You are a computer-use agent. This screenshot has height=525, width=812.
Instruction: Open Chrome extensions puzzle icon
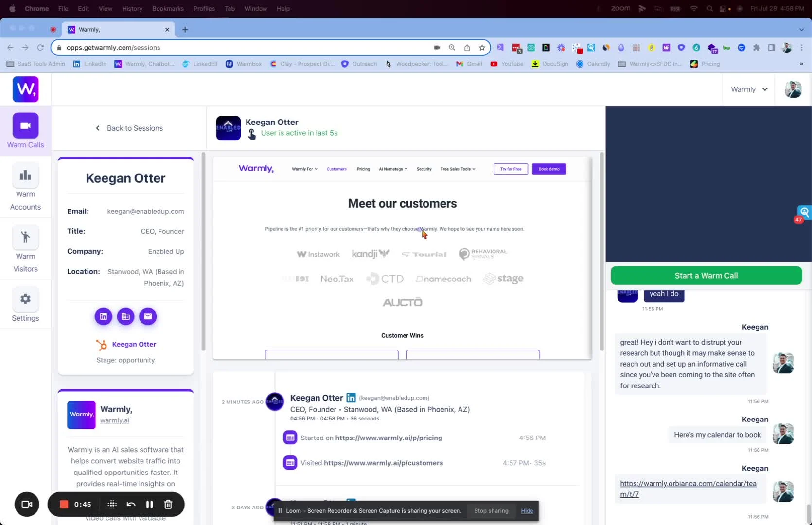coord(756,47)
